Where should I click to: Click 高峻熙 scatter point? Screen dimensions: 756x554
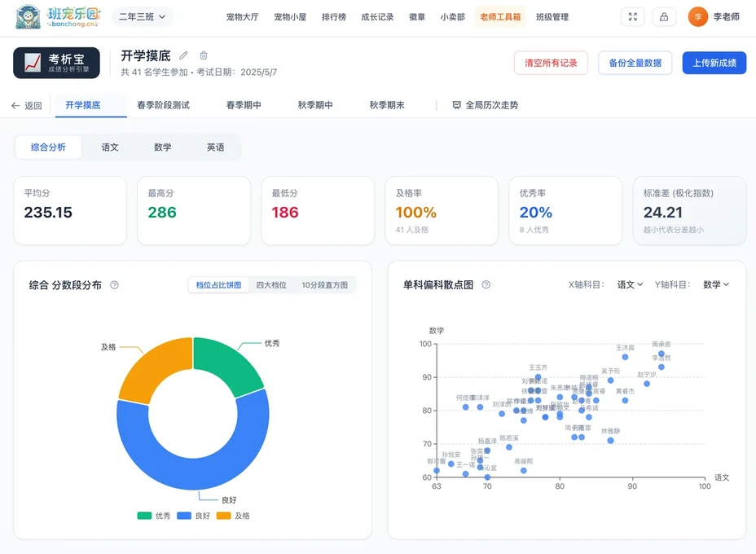[524, 471]
